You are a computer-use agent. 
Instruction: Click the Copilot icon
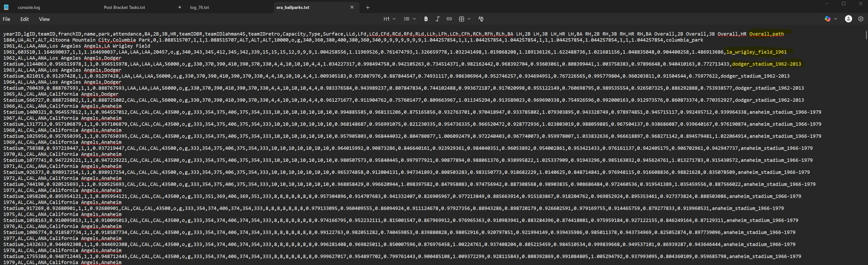827,19
